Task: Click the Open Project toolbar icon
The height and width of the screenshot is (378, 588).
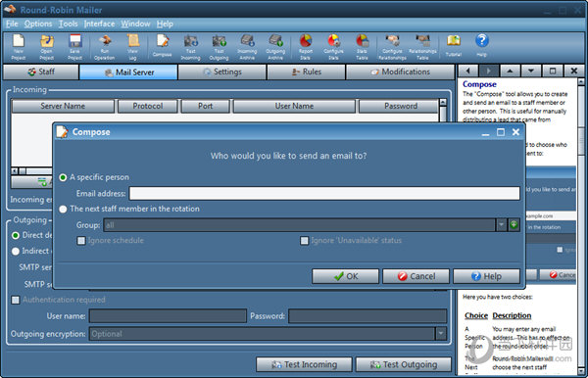Action: click(x=46, y=47)
